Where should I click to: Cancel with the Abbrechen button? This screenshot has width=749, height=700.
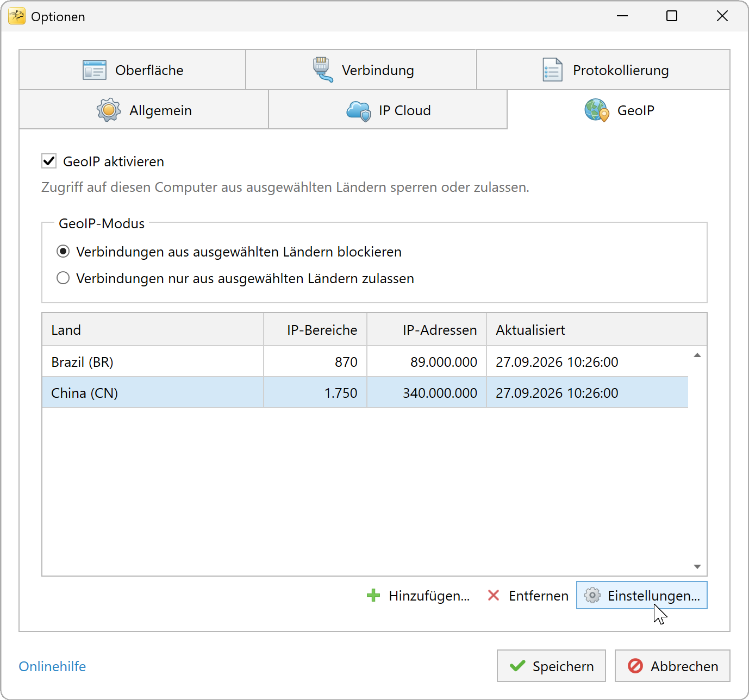[672, 666]
